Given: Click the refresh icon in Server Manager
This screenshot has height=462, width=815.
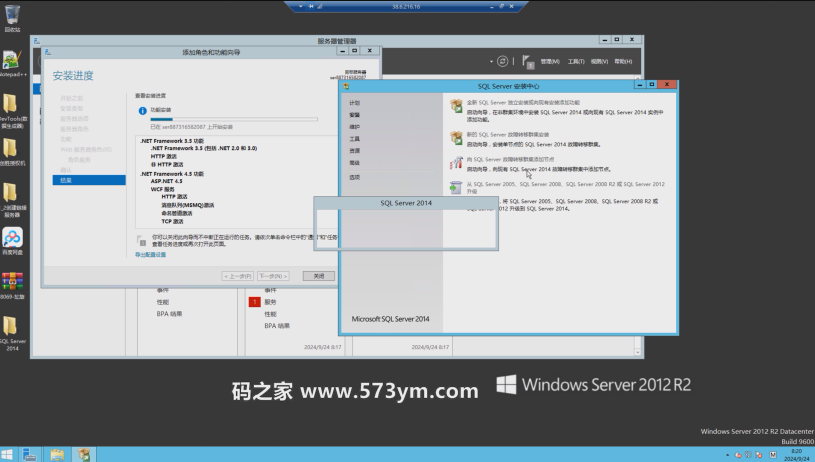Looking at the screenshot, I should 502,61.
